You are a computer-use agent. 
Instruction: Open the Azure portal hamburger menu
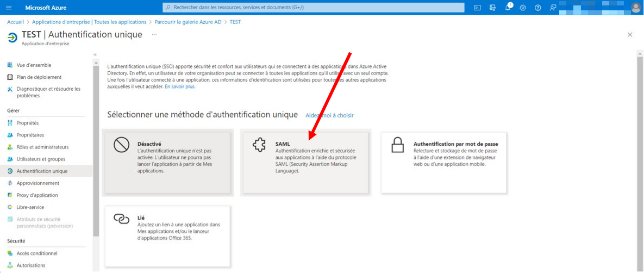point(9,8)
